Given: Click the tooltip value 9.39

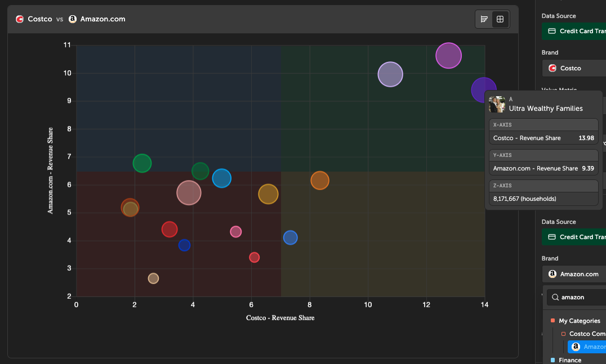Looking at the screenshot, I should coord(588,168).
